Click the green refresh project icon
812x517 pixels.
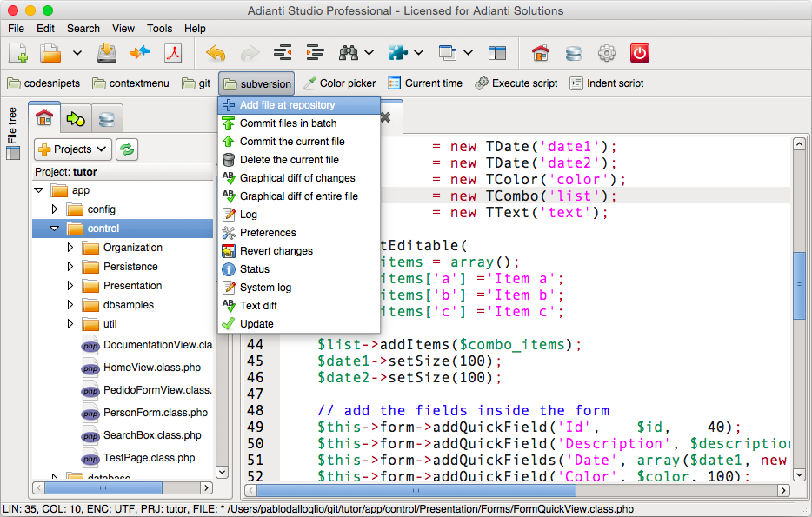127,149
